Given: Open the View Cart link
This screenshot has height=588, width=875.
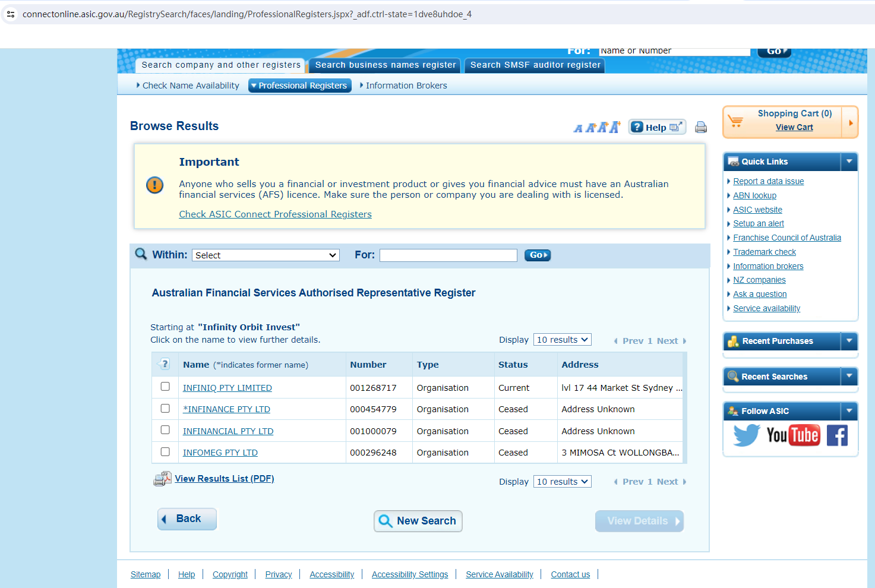Looking at the screenshot, I should (x=794, y=127).
